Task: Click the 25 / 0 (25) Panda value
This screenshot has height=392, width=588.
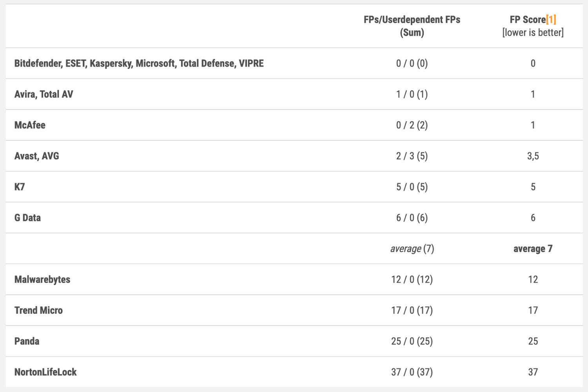Action: 412,341
